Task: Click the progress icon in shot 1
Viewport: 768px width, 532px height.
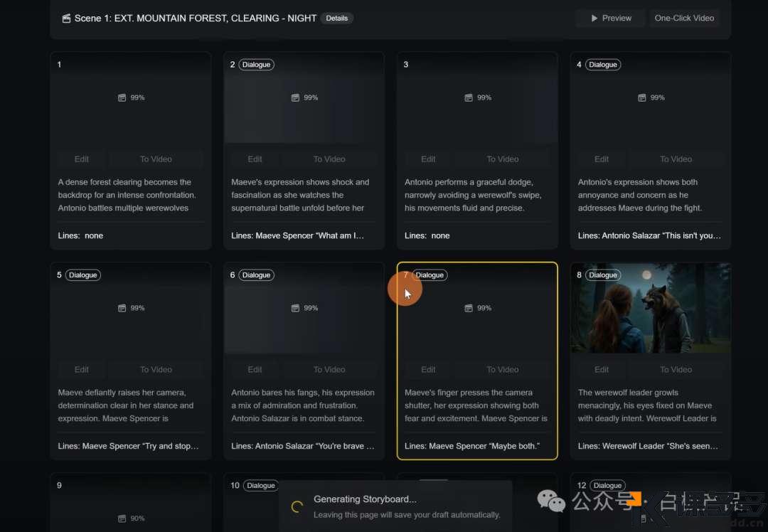Action: [x=122, y=97]
